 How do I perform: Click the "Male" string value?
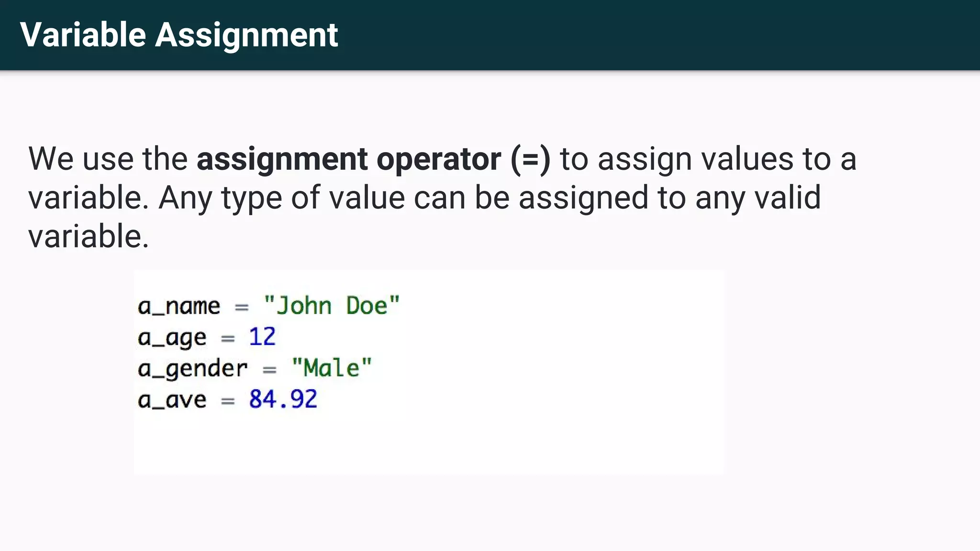pyautogui.click(x=332, y=368)
